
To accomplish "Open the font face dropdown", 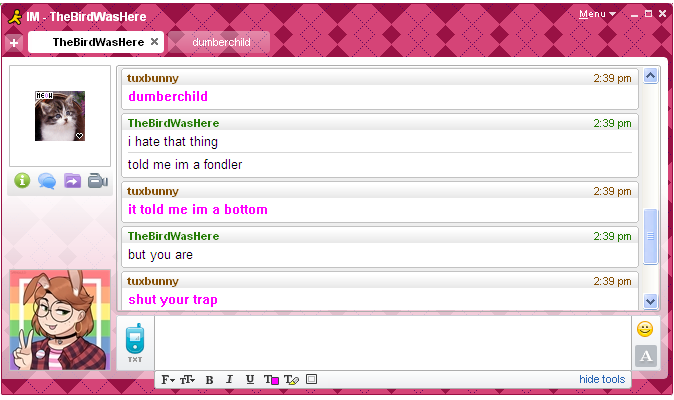I will (168, 380).
